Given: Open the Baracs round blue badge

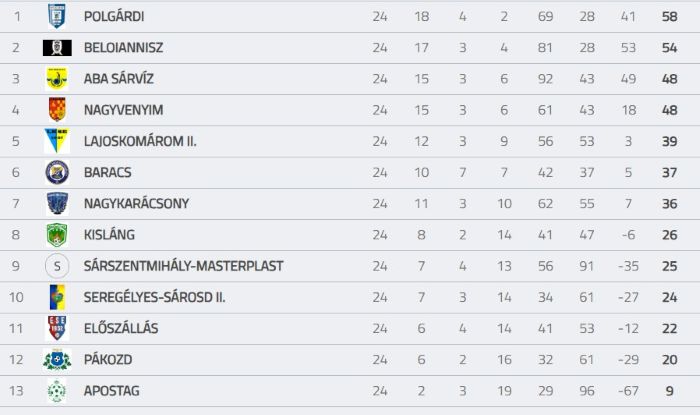Looking at the screenshot, I should 57,172.
